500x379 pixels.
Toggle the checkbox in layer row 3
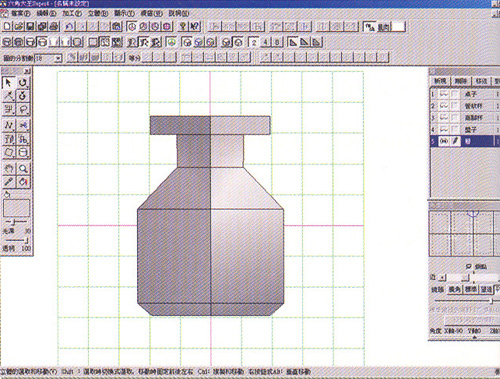pos(455,118)
